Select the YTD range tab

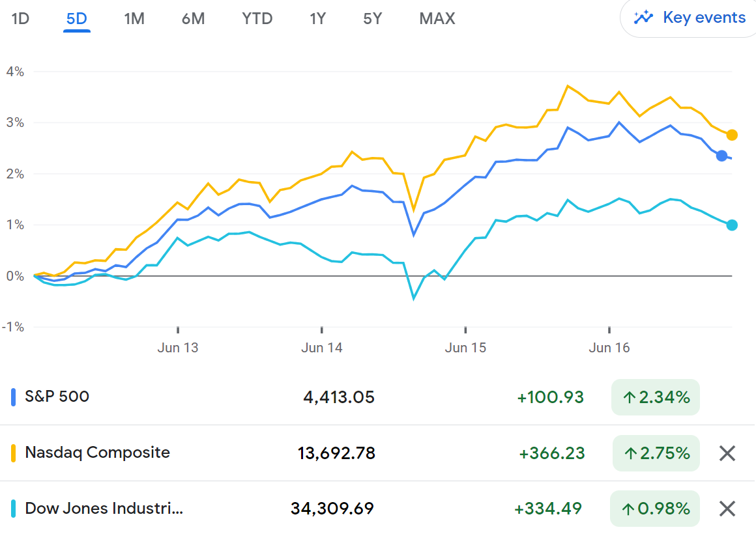(257, 19)
